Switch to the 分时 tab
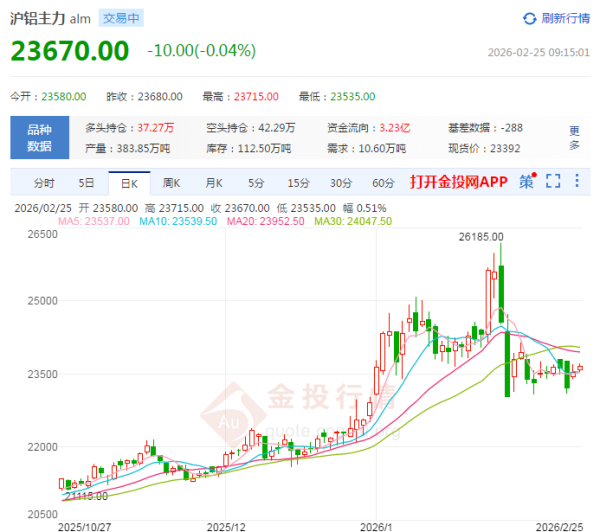This screenshot has height=532, width=600. tap(44, 183)
